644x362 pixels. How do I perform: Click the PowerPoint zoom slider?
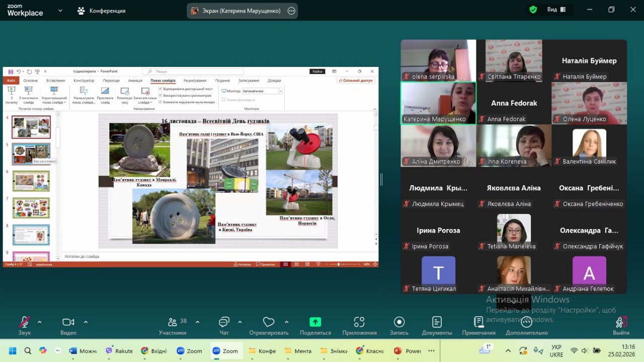(339, 264)
